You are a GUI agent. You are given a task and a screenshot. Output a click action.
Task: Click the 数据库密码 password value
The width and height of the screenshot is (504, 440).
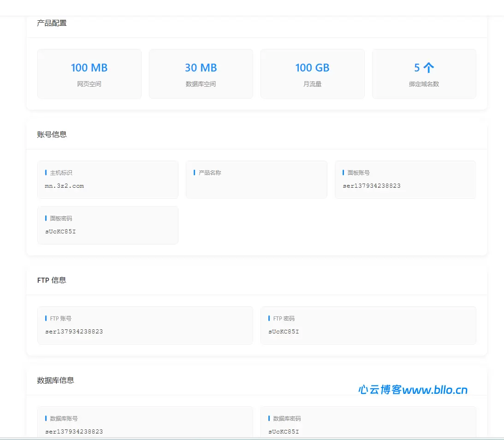tap(284, 432)
